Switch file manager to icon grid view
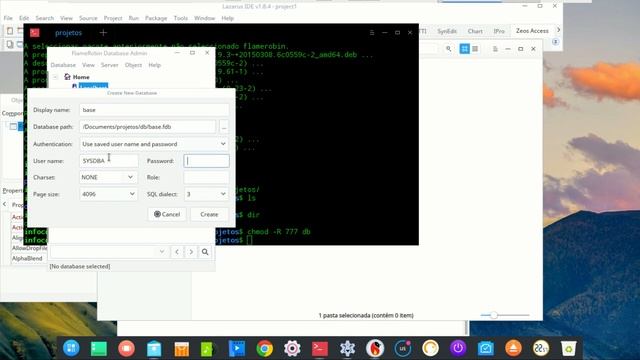Screen dimensions: 640x360 coord(464,49)
